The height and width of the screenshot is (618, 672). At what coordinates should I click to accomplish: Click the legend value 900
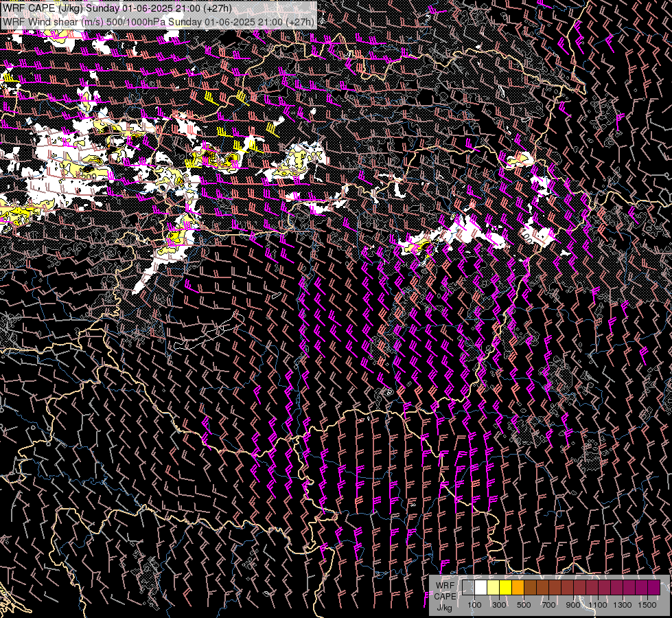click(573, 605)
